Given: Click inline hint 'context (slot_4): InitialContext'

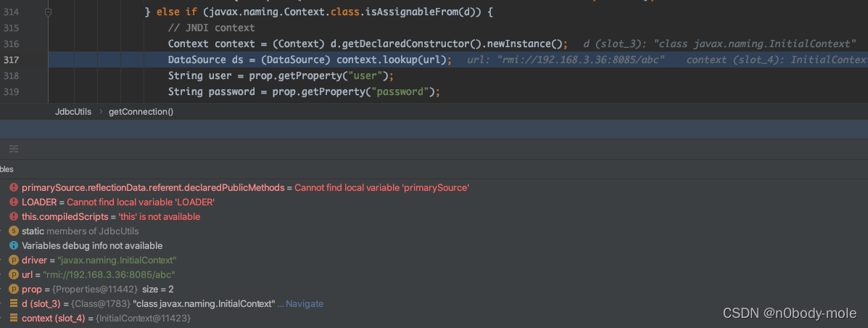Looking at the screenshot, I should (x=777, y=60).
